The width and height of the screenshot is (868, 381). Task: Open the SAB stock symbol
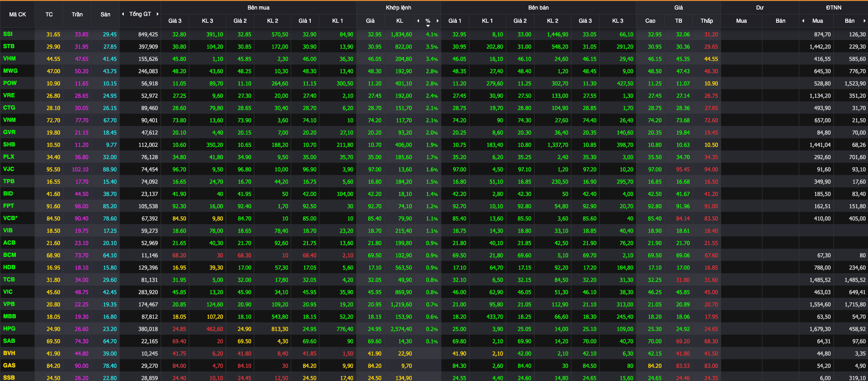click(9, 341)
